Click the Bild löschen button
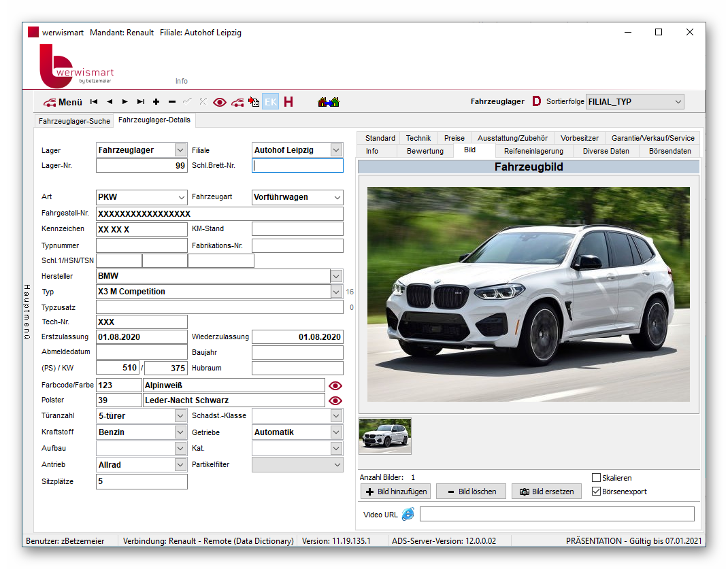The height and width of the screenshot is (569, 728). (471, 492)
